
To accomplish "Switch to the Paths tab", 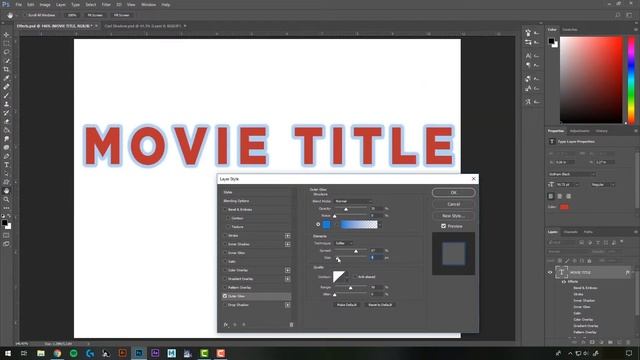I will (x=588, y=232).
